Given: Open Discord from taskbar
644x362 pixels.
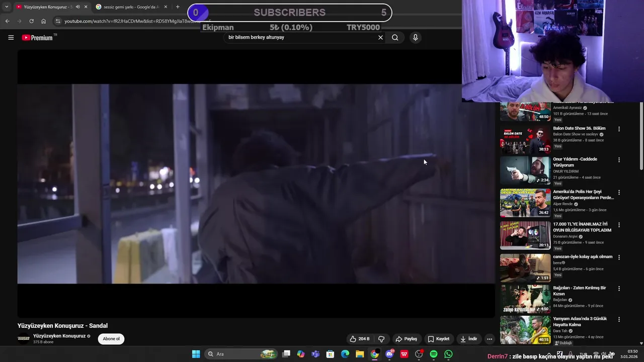Looking at the screenshot, I should point(389,354).
